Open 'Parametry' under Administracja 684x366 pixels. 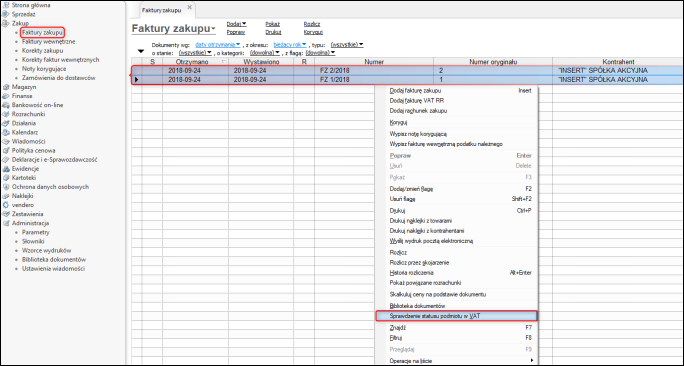coord(36,233)
